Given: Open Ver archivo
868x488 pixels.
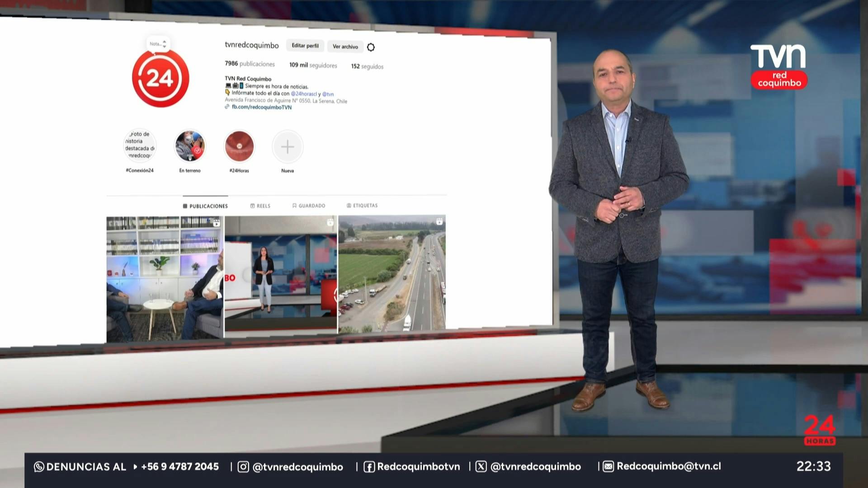Looking at the screenshot, I should [345, 47].
